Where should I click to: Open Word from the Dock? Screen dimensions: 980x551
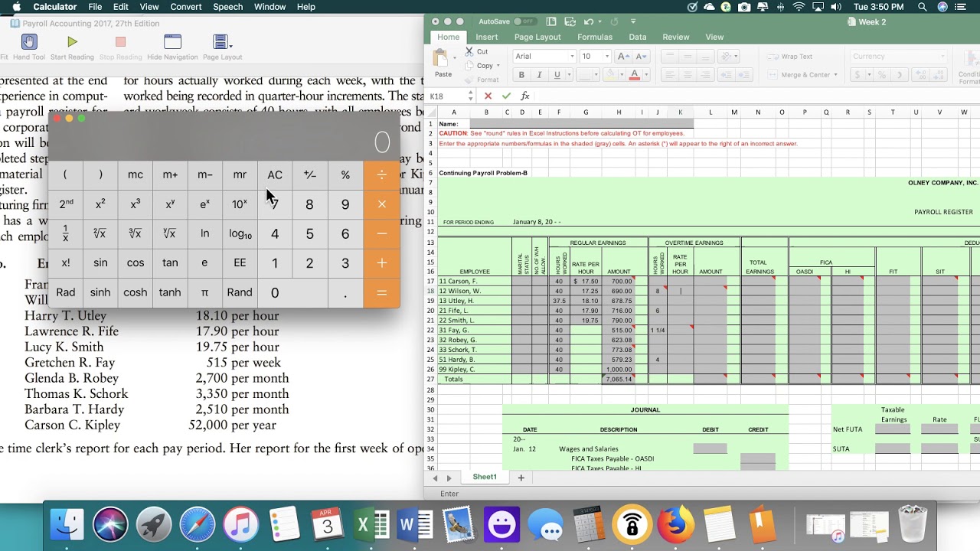(416, 526)
